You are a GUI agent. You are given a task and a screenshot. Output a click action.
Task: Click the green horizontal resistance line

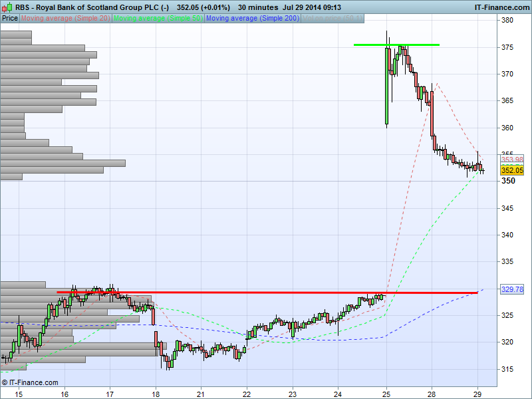click(396, 45)
